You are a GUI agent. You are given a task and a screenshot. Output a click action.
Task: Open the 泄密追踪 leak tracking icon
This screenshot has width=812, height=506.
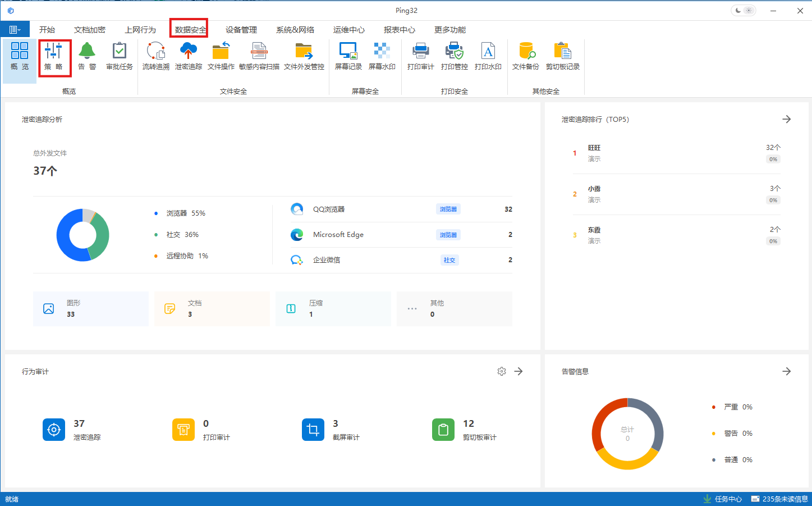pos(188,56)
